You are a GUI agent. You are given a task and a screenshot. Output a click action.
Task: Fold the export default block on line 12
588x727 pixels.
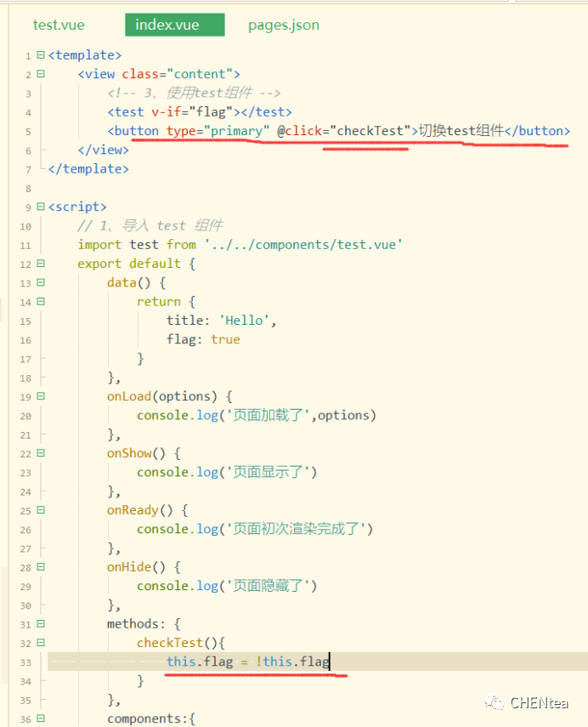[x=41, y=264]
